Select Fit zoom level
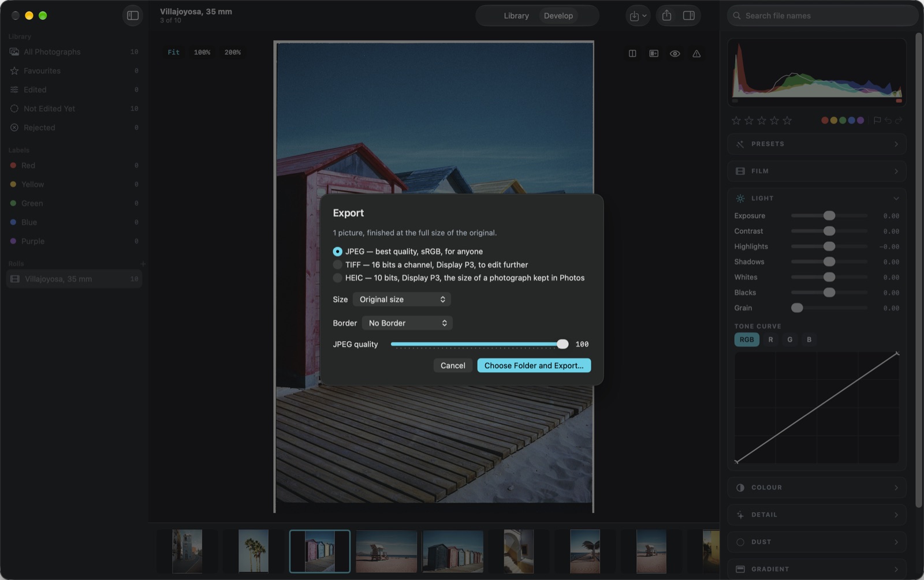The height and width of the screenshot is (580, 924). click(x=173, y=53)
